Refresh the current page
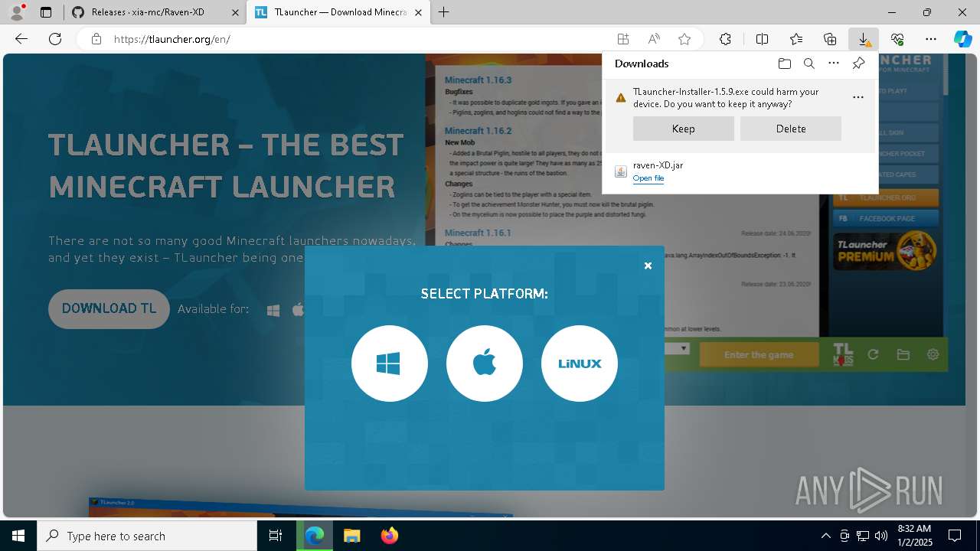This screenshot has width=980, height=551. 55,39
